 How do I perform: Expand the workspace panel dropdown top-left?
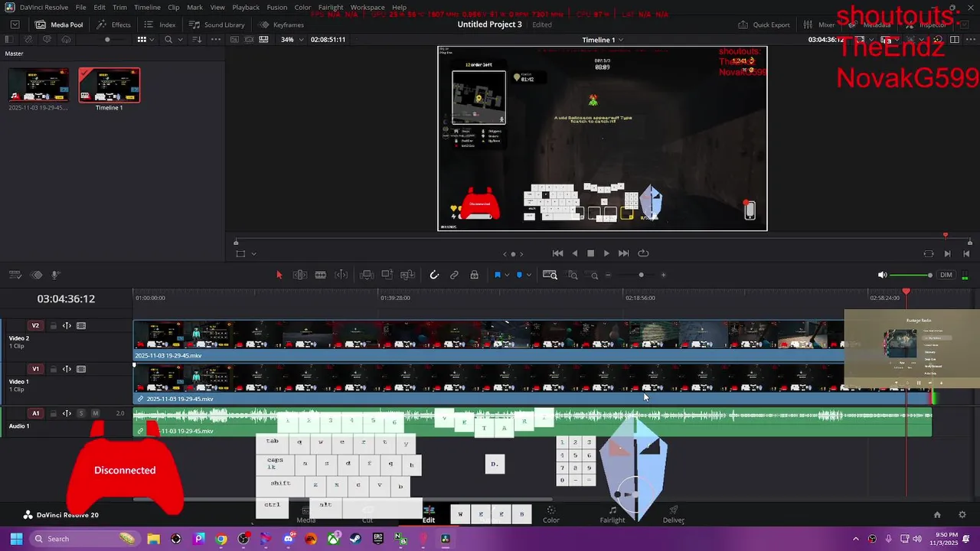click(15, 24)
